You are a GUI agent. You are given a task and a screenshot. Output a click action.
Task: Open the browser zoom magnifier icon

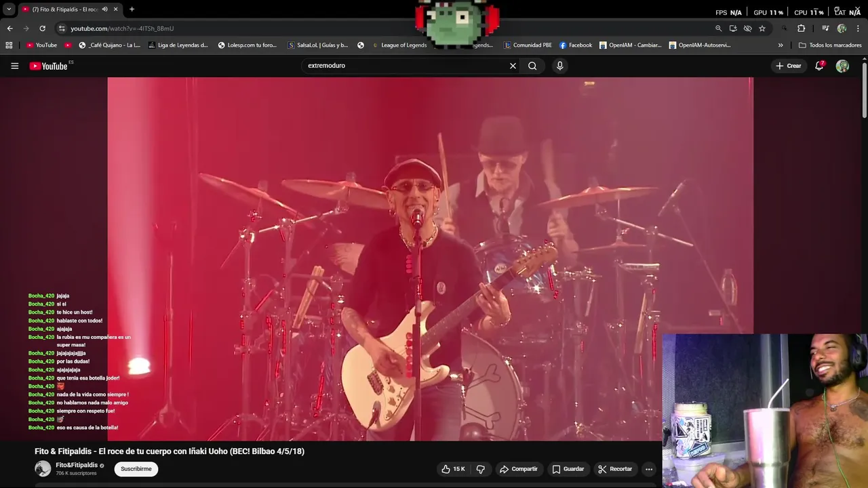[718, 28]
